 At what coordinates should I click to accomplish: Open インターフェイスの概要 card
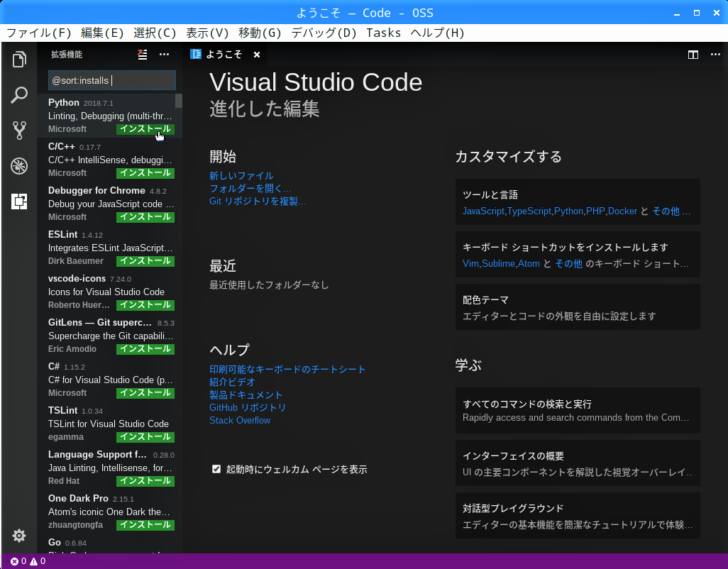click(x=578, y=463)
